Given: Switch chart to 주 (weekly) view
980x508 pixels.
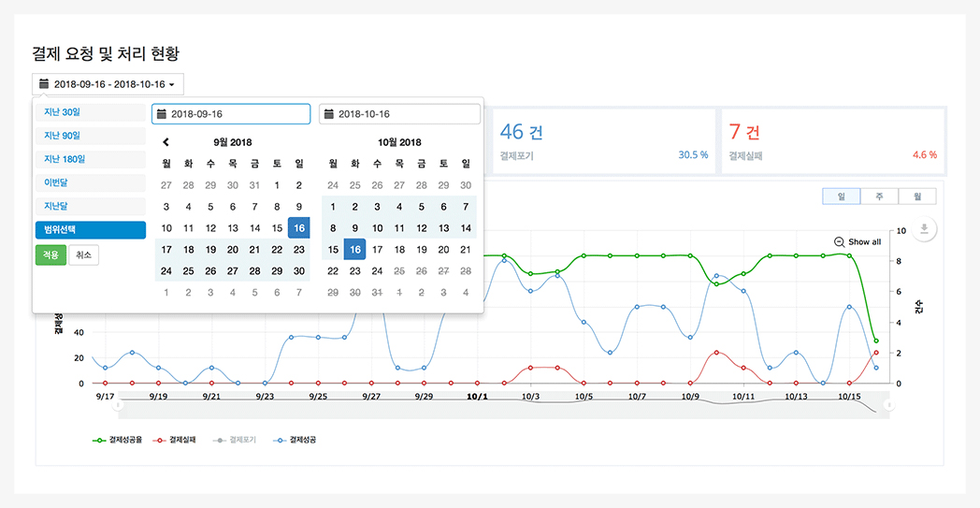Looking at the screenshot, I should 879,196.
